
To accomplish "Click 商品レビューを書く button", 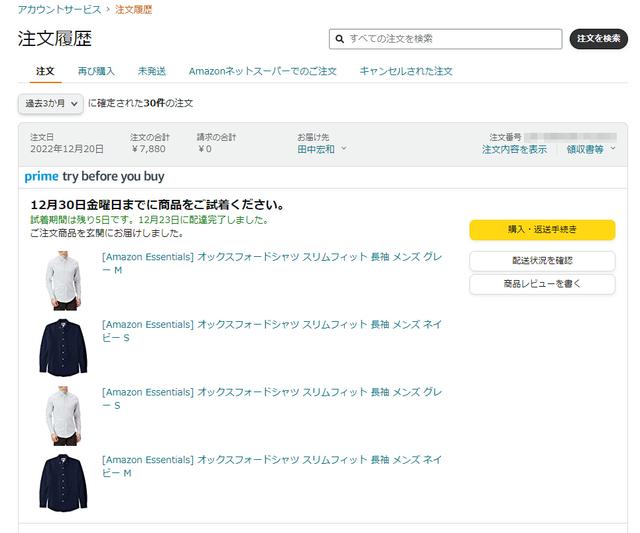I will (x=542, y=284).
